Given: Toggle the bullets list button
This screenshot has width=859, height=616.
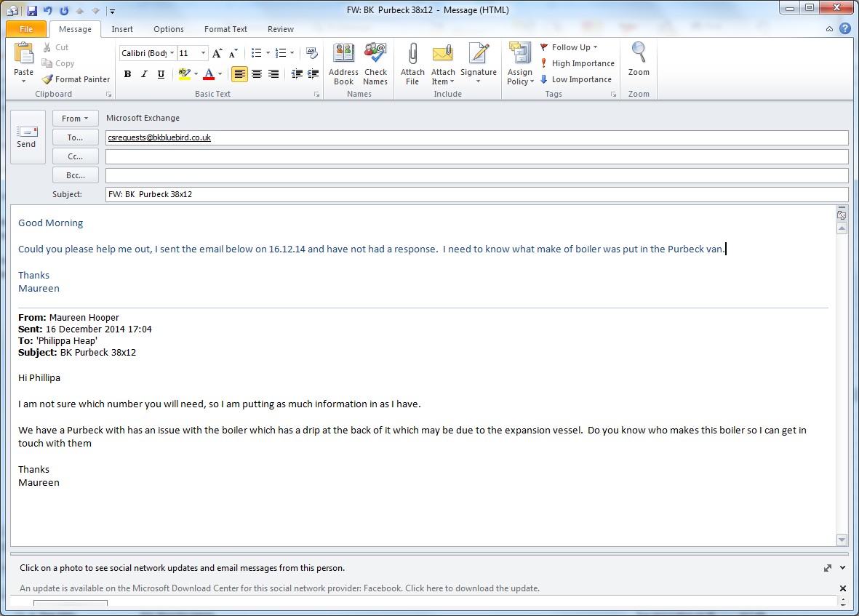Looking at the screenshot, I should coord(256,53).
